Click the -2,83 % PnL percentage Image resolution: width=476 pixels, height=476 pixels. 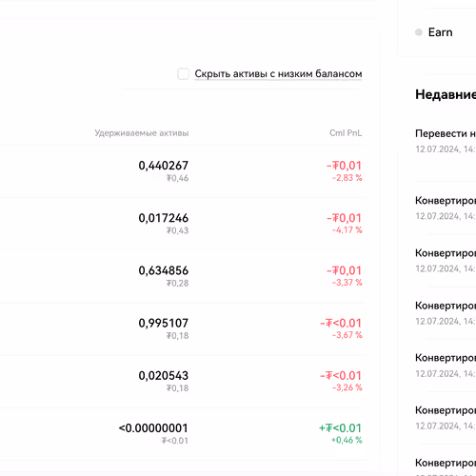coord(347,178)
